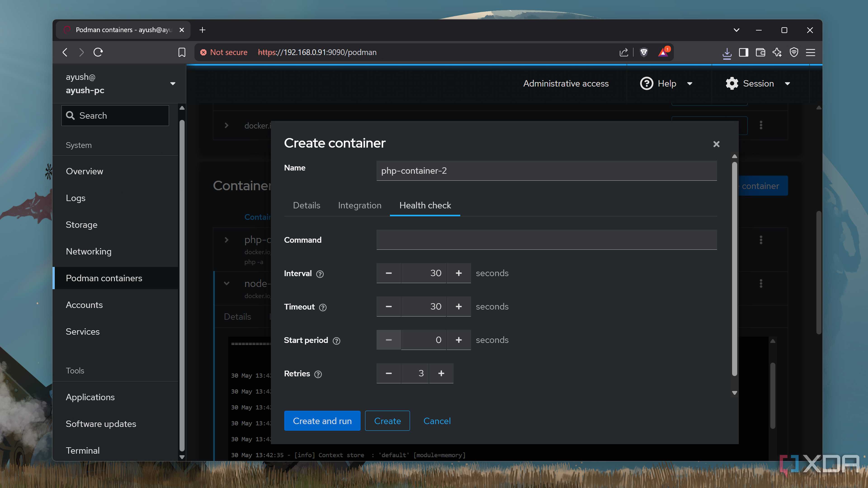Open Logs in the sidebar
This screenshot has width=868, height=488.
click(x=116, y=198)
